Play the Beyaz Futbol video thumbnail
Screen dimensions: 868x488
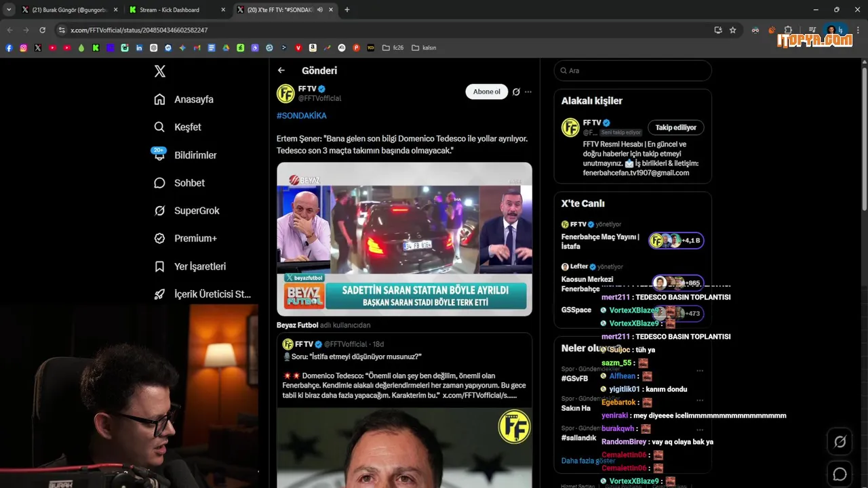[x=404, y=239]
